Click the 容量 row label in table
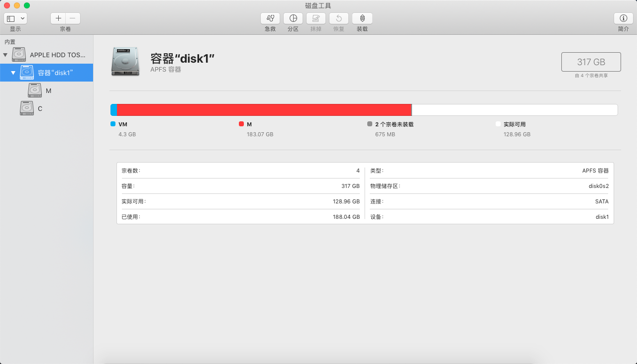The image size is (637, 364). (x=128, y=186)
